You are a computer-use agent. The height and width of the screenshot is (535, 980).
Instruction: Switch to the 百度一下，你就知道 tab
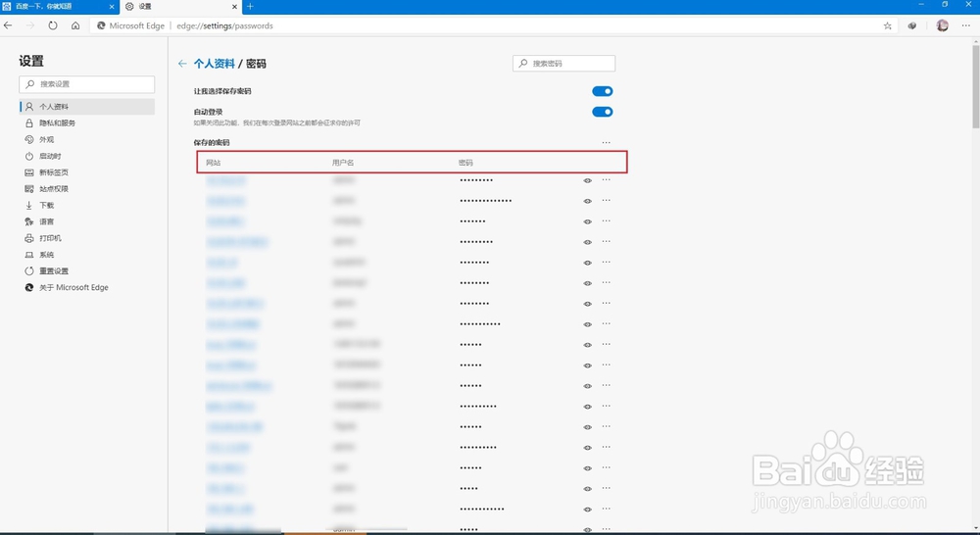coord(59,6)
